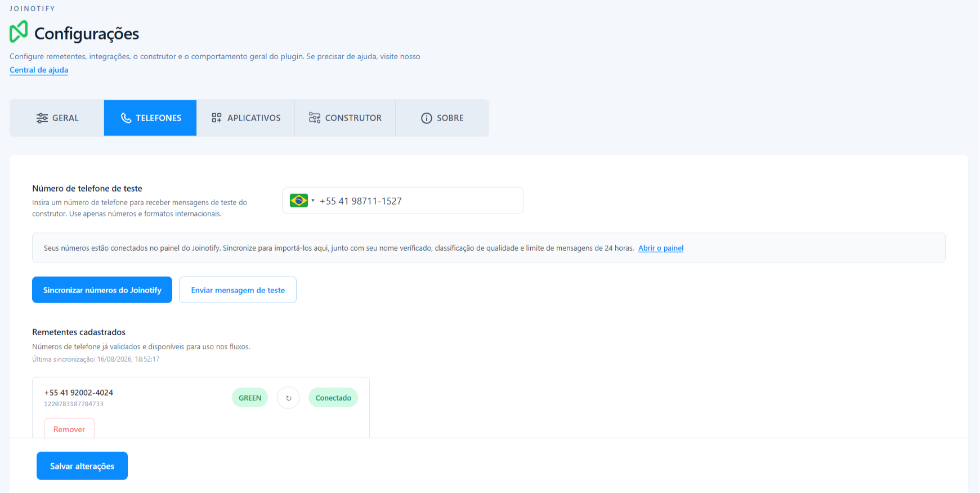Click the Abrir o painel link

point(661,248)
